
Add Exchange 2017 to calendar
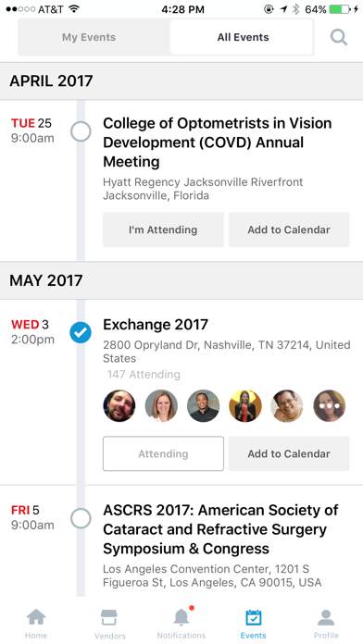pyautogui.click(x=289, y=453)
